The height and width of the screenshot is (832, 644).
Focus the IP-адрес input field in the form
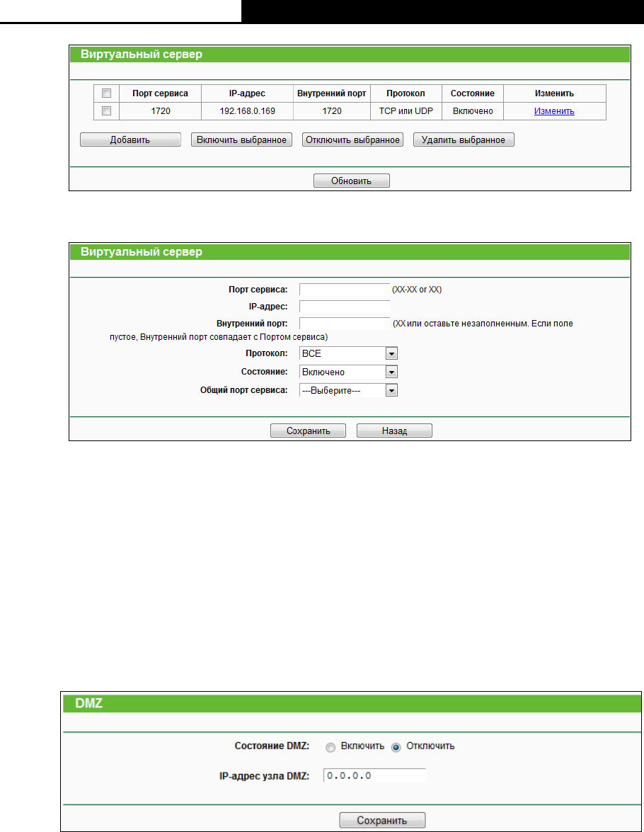click(x=345, y=307)
